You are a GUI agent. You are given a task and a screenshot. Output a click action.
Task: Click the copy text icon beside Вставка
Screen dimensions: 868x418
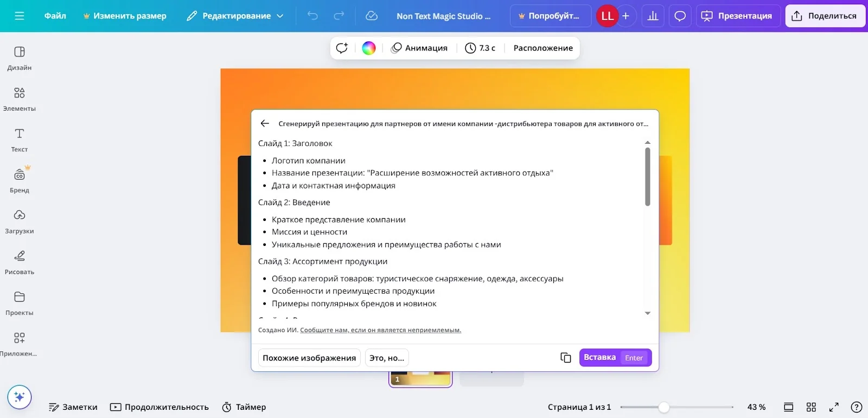click(566, 358)
